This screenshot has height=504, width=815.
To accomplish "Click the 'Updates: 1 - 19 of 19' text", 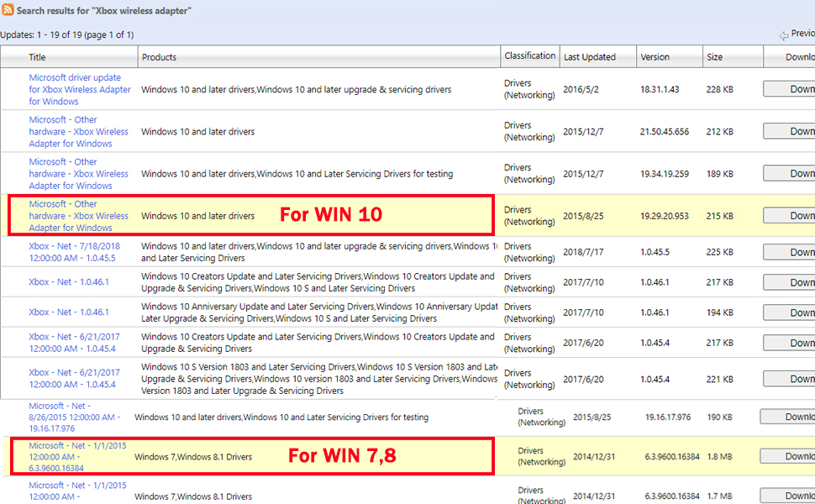I will click(x=66, y=34).
